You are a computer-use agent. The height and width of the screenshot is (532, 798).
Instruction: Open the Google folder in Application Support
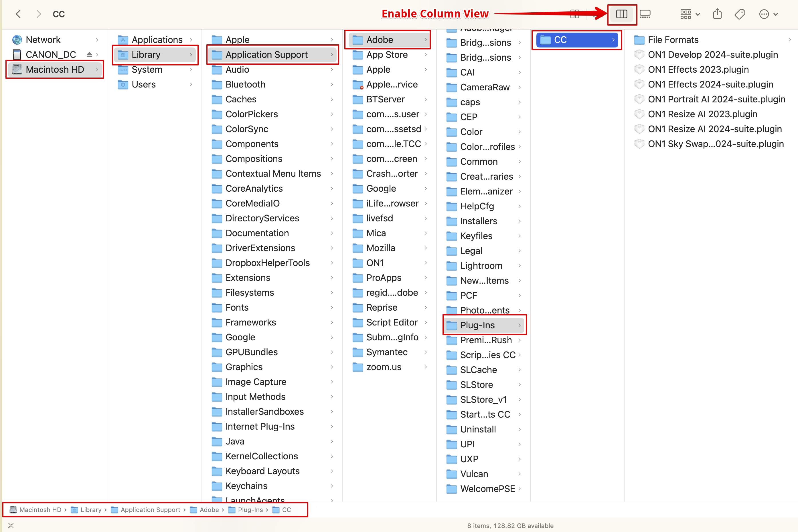pos(389,189)
